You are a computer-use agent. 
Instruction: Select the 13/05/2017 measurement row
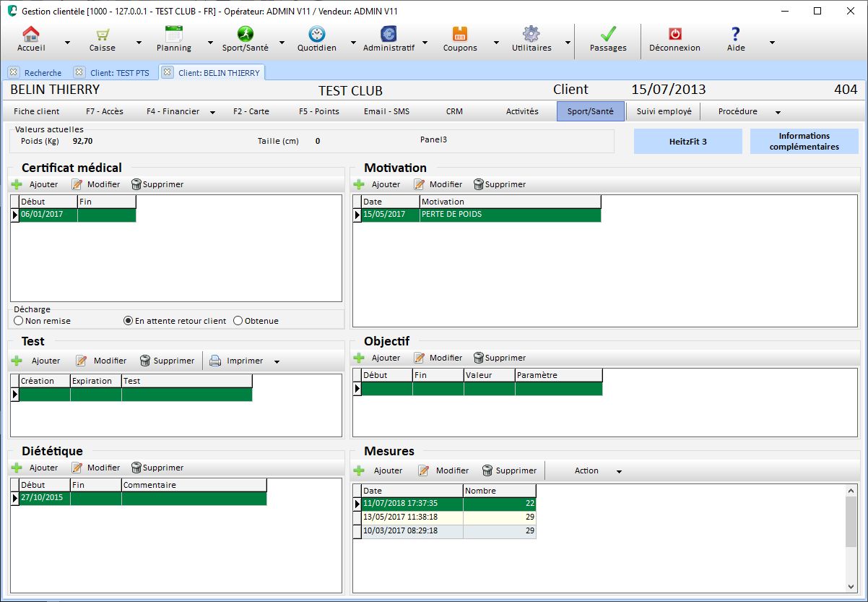[x=412, y=517]
